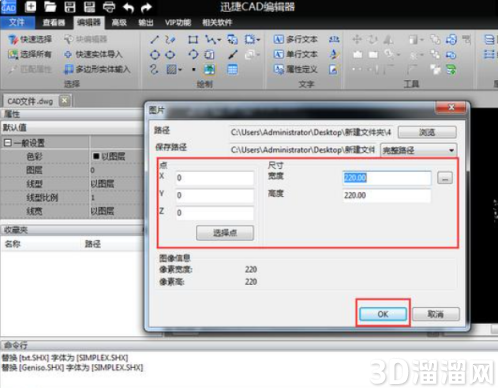Select the Rectangle drawing tool
Screen dimensions: 498x388
pyautogui.click(x=193, y=40)
